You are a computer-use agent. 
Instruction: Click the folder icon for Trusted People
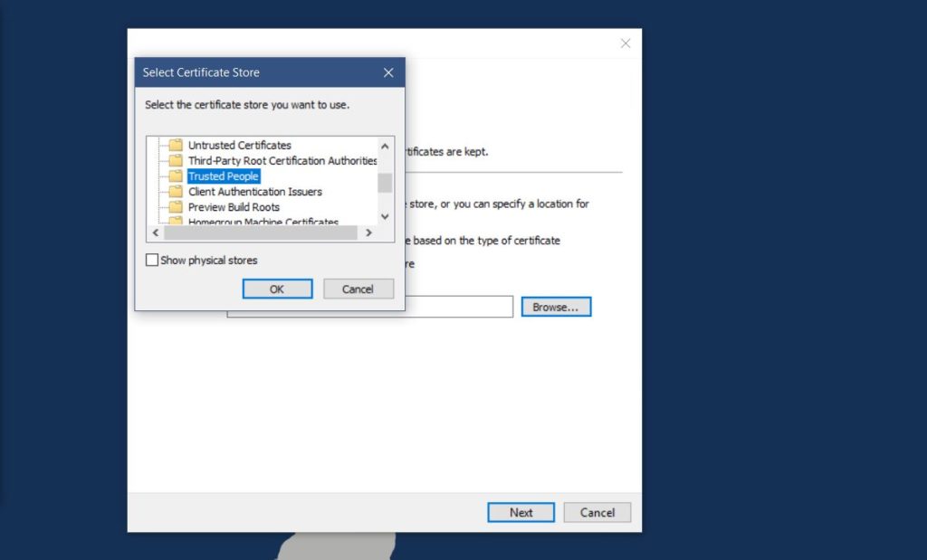[177, 176]
